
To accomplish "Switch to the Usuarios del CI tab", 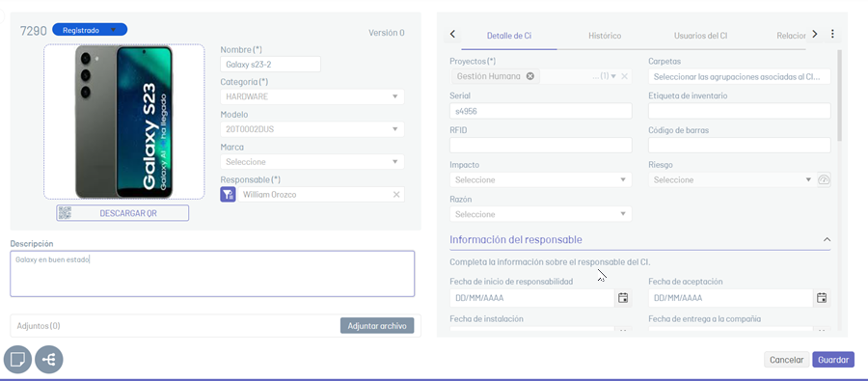I will [701, 36].
